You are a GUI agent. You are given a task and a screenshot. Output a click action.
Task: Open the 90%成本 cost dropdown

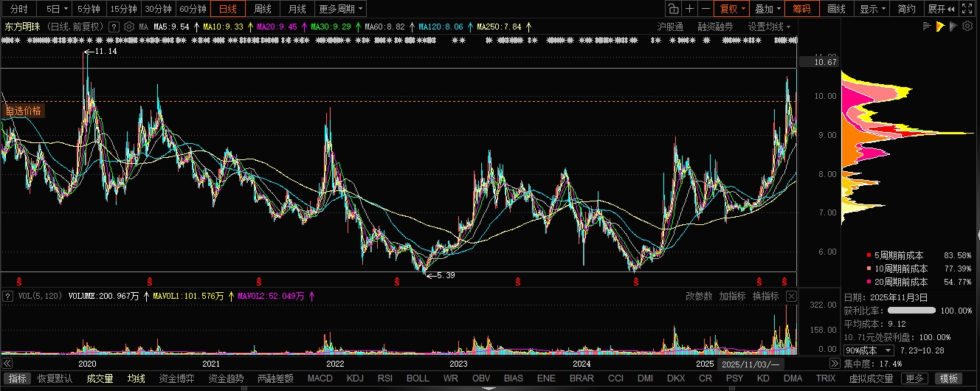tap(869, 350)
